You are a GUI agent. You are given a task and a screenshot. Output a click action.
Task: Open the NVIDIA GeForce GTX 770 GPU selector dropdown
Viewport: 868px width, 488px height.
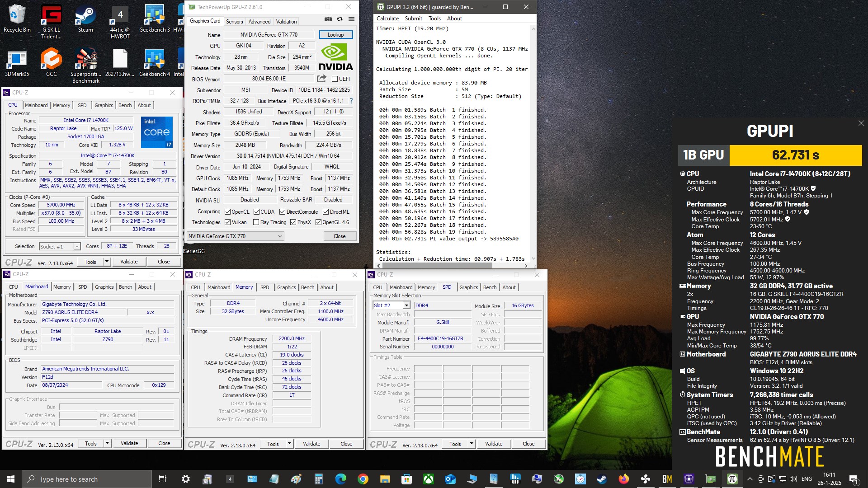236,236
